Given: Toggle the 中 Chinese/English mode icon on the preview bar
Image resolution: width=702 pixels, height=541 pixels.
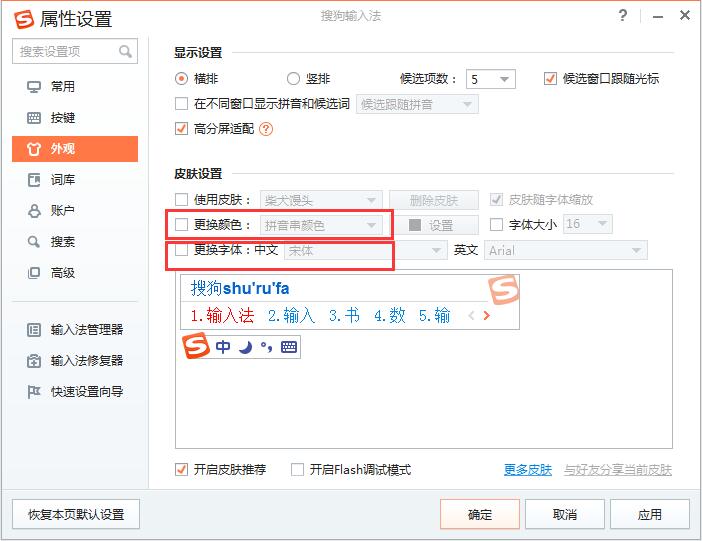Looking at the screenshot, I should pyautogui.click(x=223, y=347).
